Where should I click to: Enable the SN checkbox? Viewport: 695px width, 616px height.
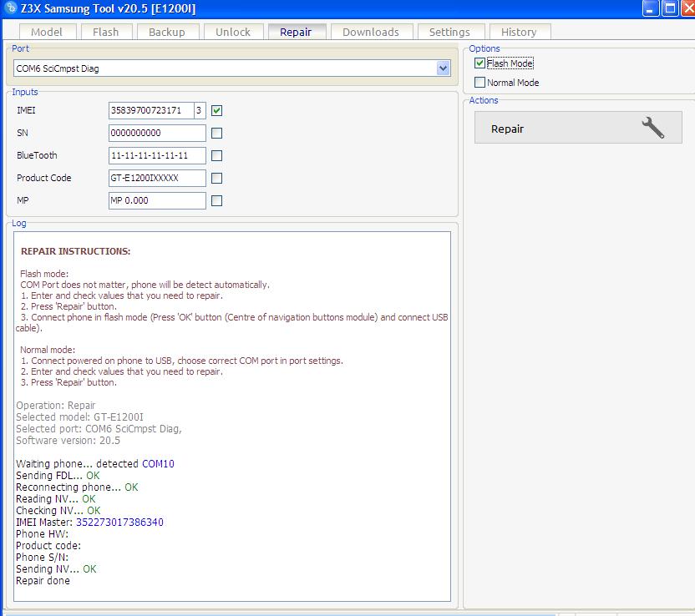point(216,133)
